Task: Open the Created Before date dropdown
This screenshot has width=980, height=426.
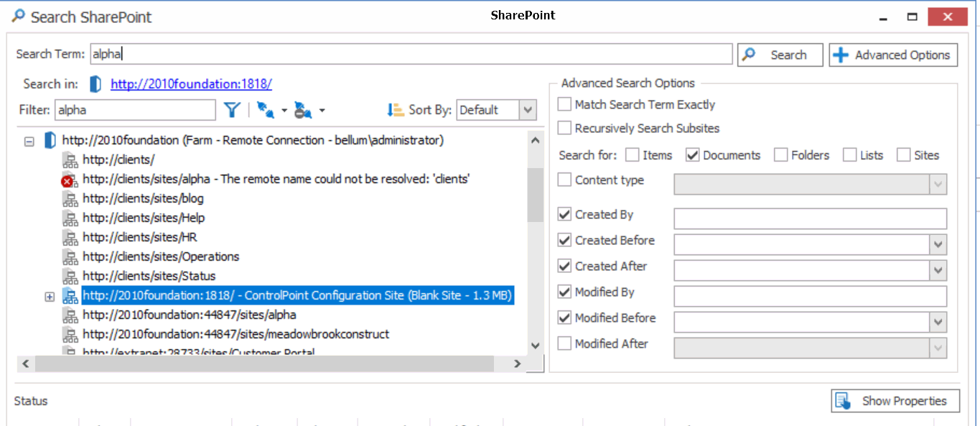Action: pyautogui.click(x=938, y=245)
